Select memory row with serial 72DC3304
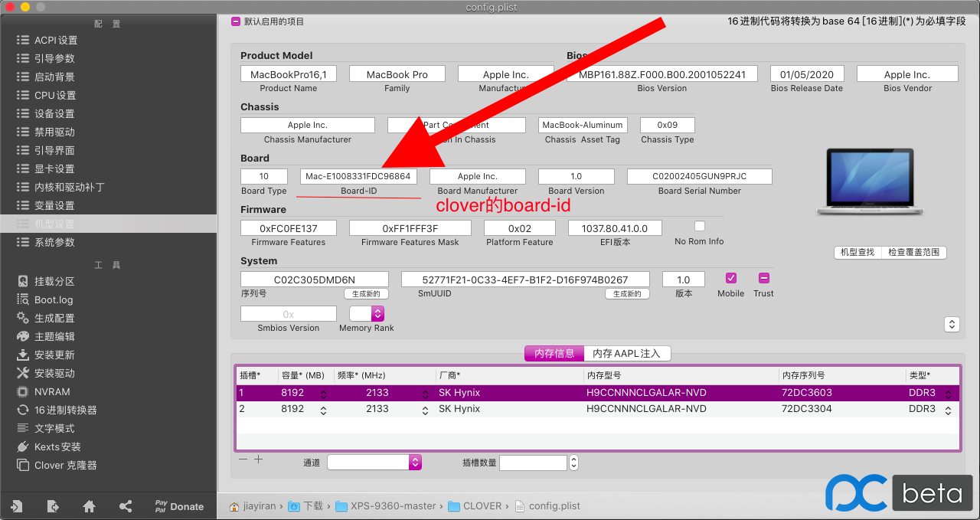 click(597, 409)
